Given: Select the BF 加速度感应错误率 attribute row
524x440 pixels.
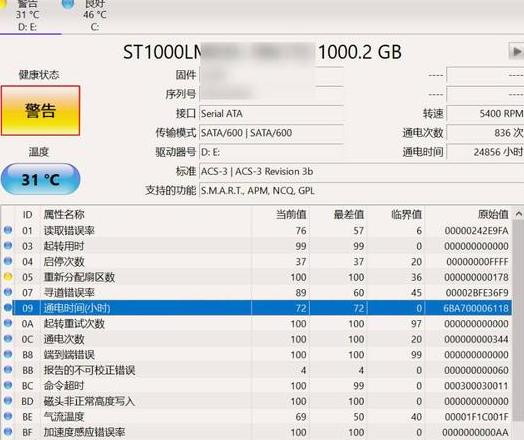Looking at the screenshot, I should click(257, 432).
